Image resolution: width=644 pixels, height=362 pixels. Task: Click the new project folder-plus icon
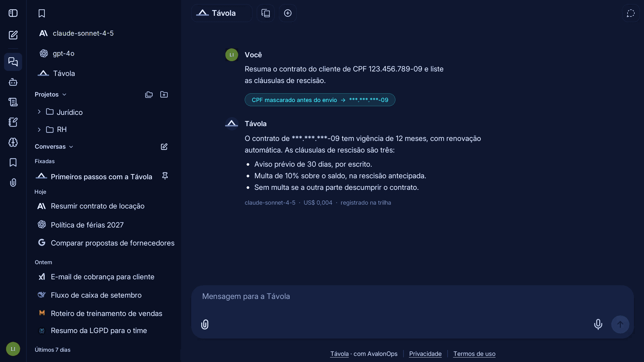[x=164, y=94]
